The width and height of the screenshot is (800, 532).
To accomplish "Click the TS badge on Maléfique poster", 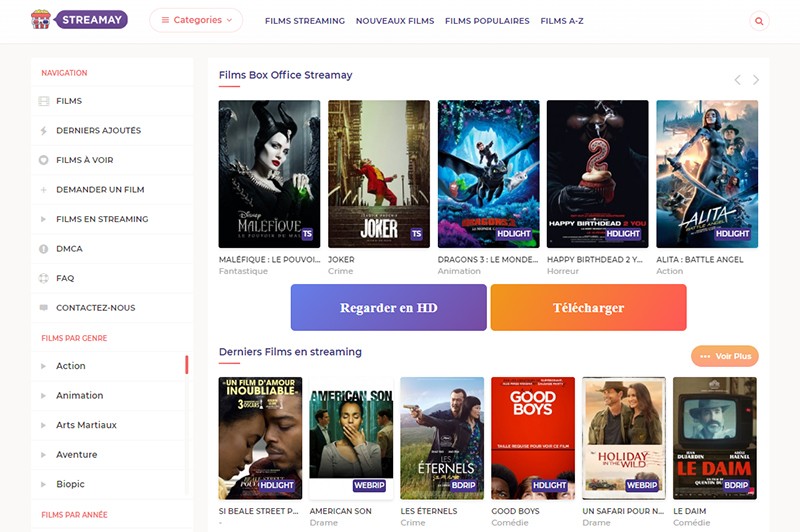I will (307, 234).
